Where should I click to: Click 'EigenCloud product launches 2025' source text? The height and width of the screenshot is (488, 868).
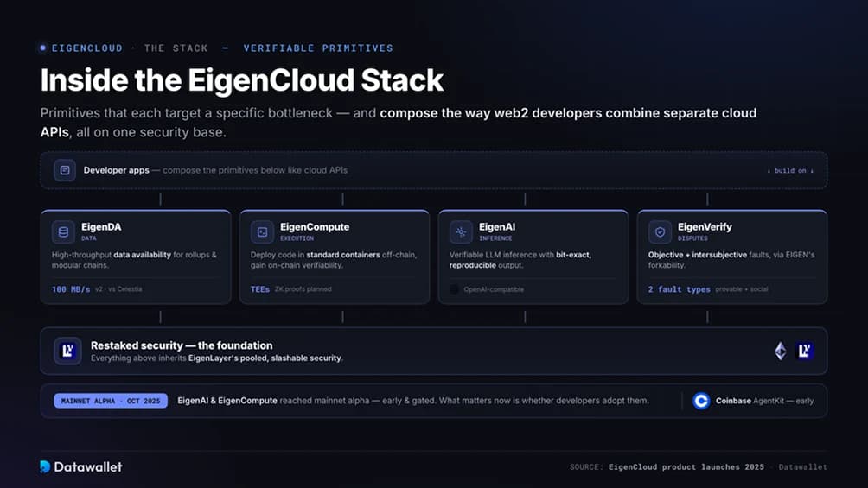coord(686,467)
